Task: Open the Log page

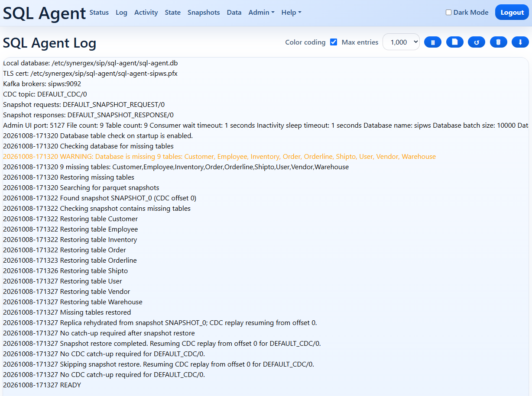Action: [x=121, y=13]
